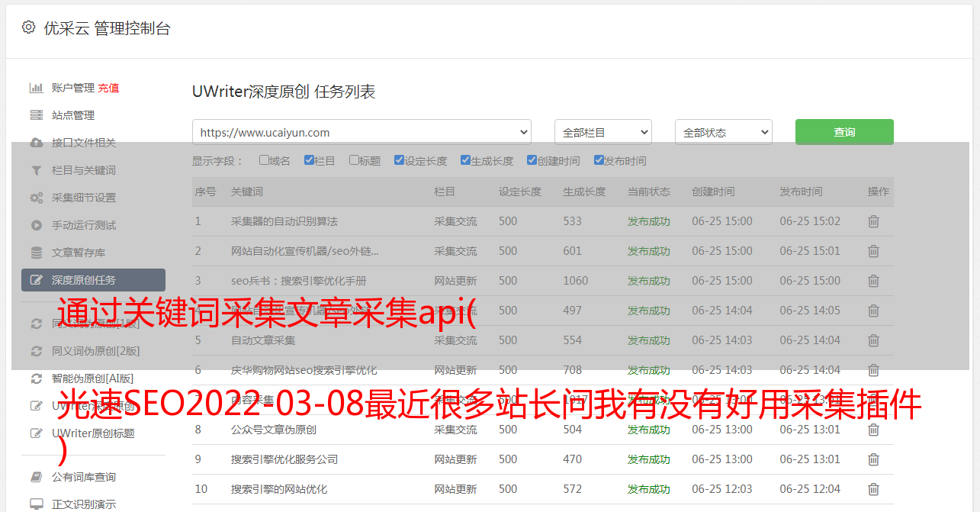The image size is (980, 512).
Task: Click the 正文识别演示 monitor icon
Action: click(36, 504)
